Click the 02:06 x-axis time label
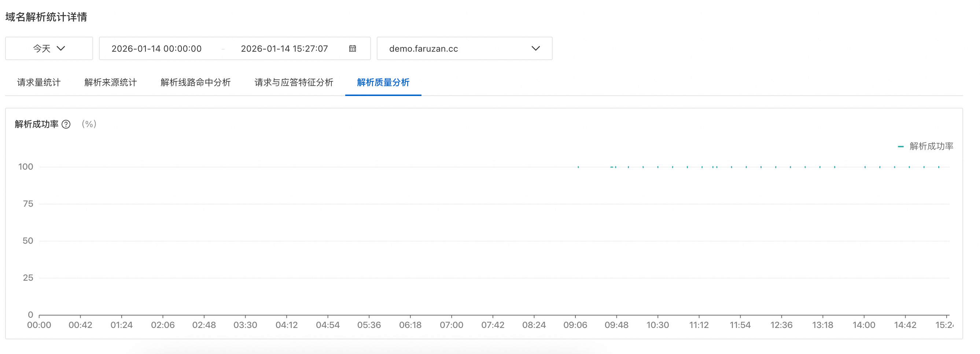Image resolution: width=980 pixels, height=354 pixels. coord(163,325)
